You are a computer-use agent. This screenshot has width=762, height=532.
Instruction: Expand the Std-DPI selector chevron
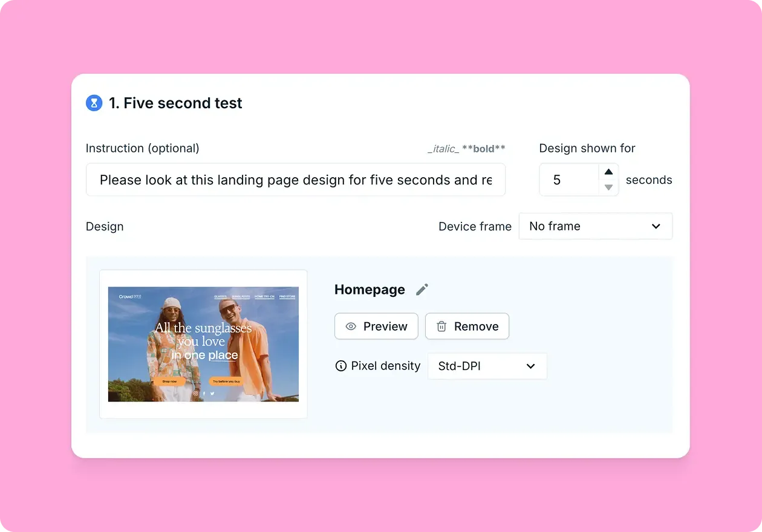tap(530, 366)
